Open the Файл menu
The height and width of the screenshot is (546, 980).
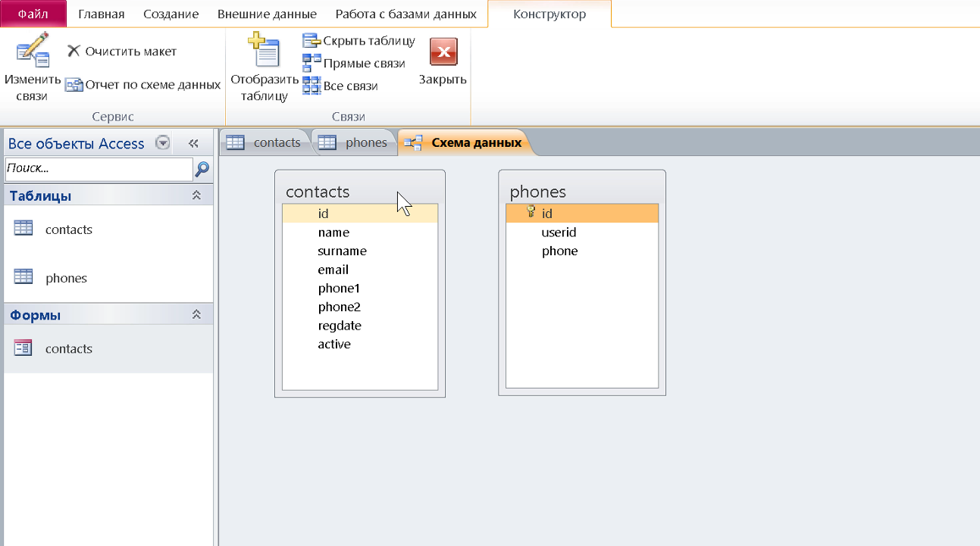(33, 14)
